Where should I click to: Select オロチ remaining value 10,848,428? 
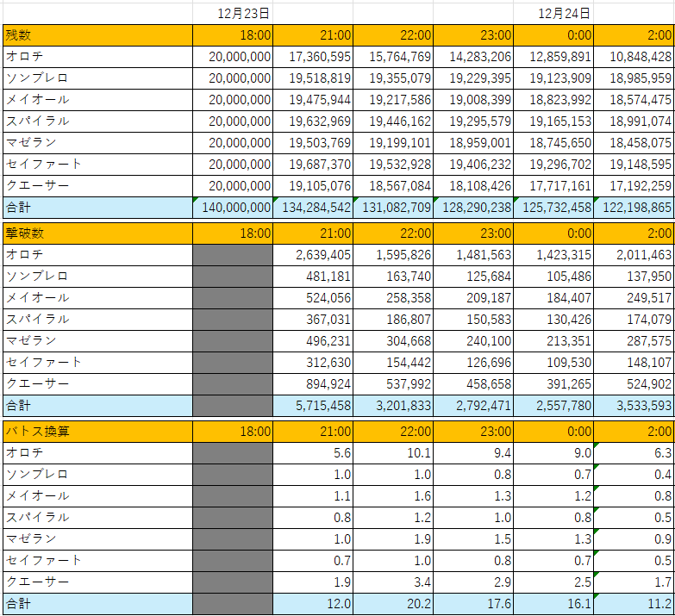(x=634, y=57)
